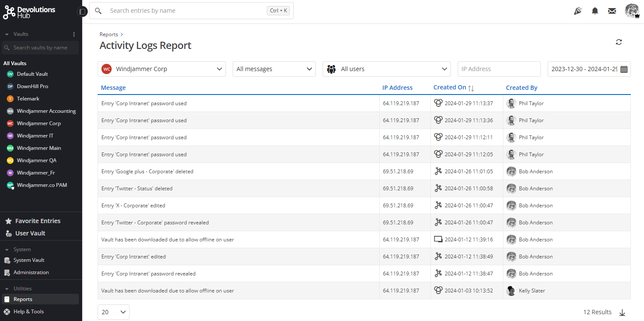The height and width of the screenshot is (321, 644).
Task: Click the Telemark T badge icon
Action: click(10, 99)
